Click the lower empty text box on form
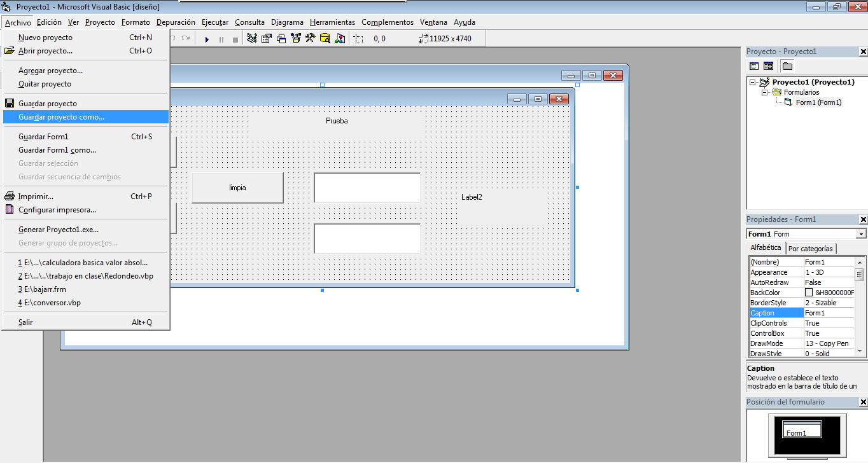868x463 pixels. [367, 238]
